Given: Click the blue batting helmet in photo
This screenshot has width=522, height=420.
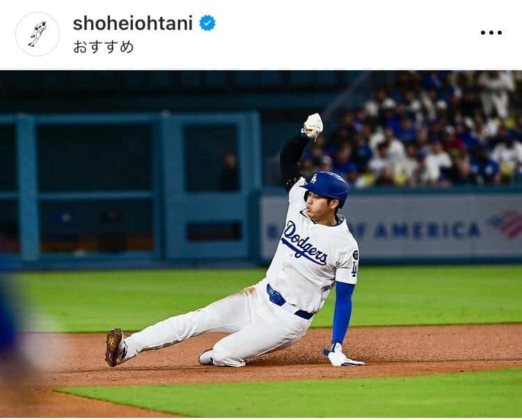Looking at the screenshot, I should coord(326,187).
